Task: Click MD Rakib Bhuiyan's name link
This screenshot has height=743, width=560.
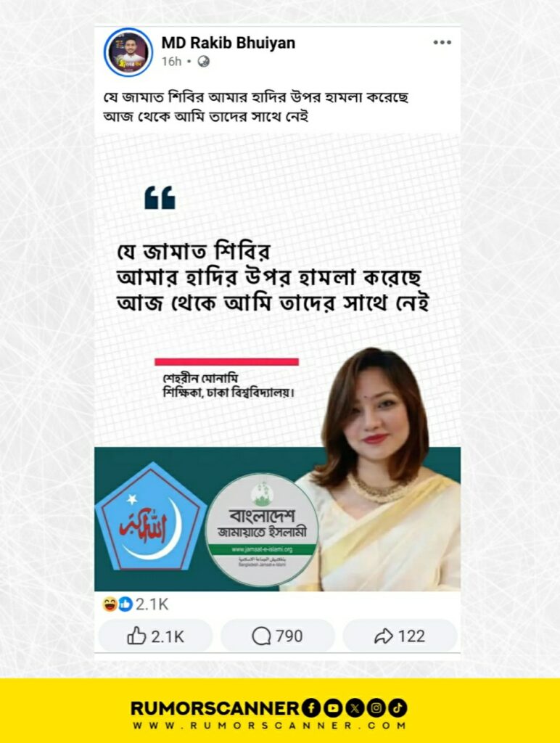Action: 228,43
